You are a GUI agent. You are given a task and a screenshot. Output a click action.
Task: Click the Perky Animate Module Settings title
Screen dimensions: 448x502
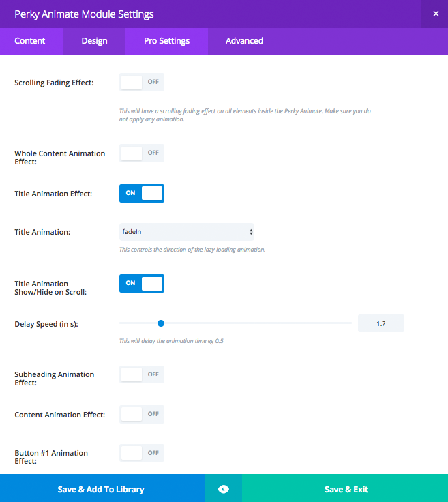pyautogui.click(x=84, y=14)
